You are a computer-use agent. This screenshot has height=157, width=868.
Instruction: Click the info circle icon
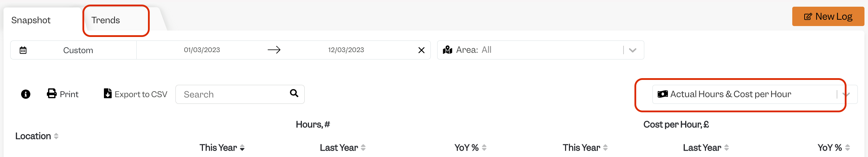[26, 94]
